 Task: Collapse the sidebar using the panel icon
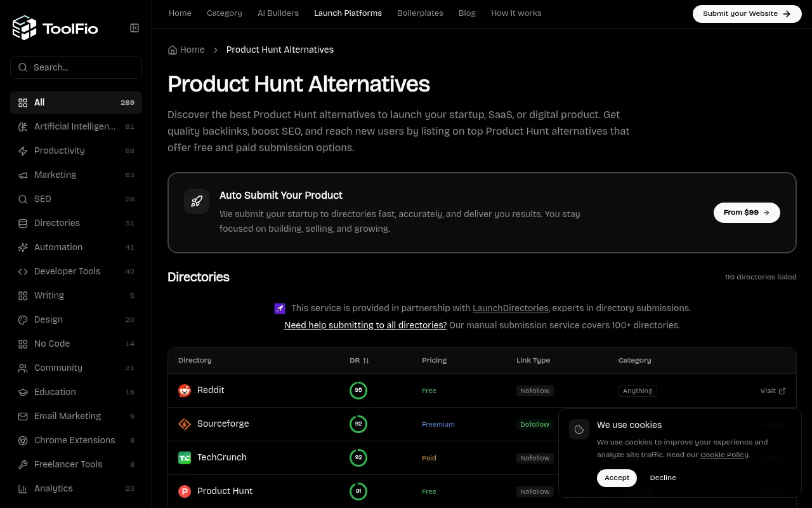click(134, 28)
